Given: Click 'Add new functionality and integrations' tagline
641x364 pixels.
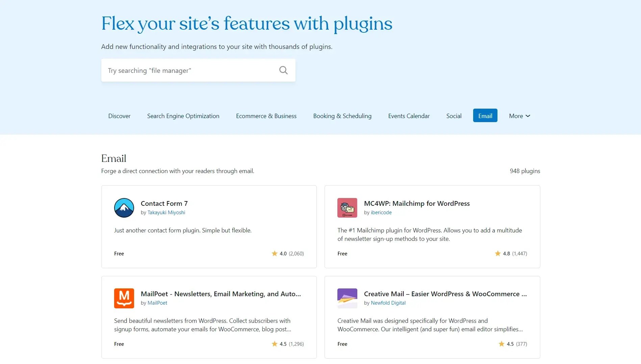Looking at the screenshot, I should tap(217, 47).
